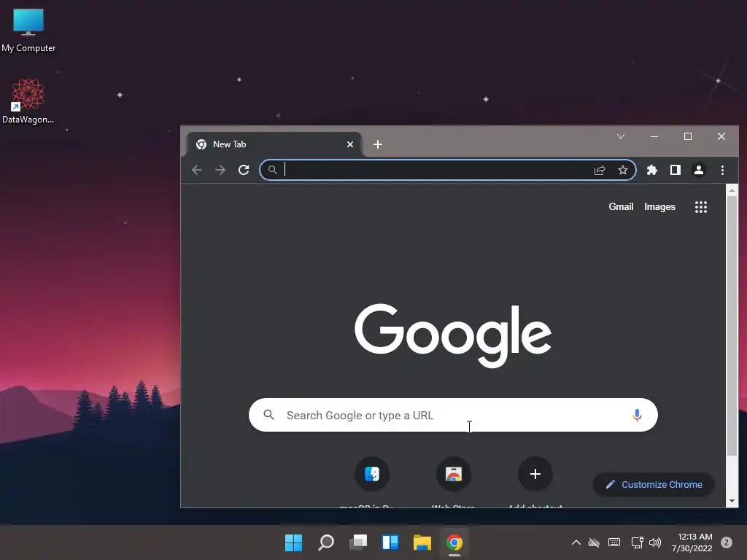747x560 pixels.
Task: Open the DataWagon desktop shortcut
Action: pos(28,101)
